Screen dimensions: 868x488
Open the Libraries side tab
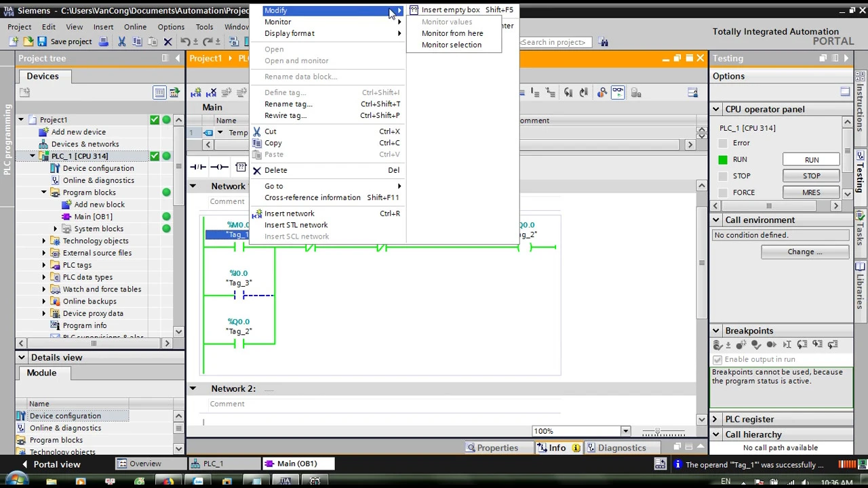[x=860, y=286]
